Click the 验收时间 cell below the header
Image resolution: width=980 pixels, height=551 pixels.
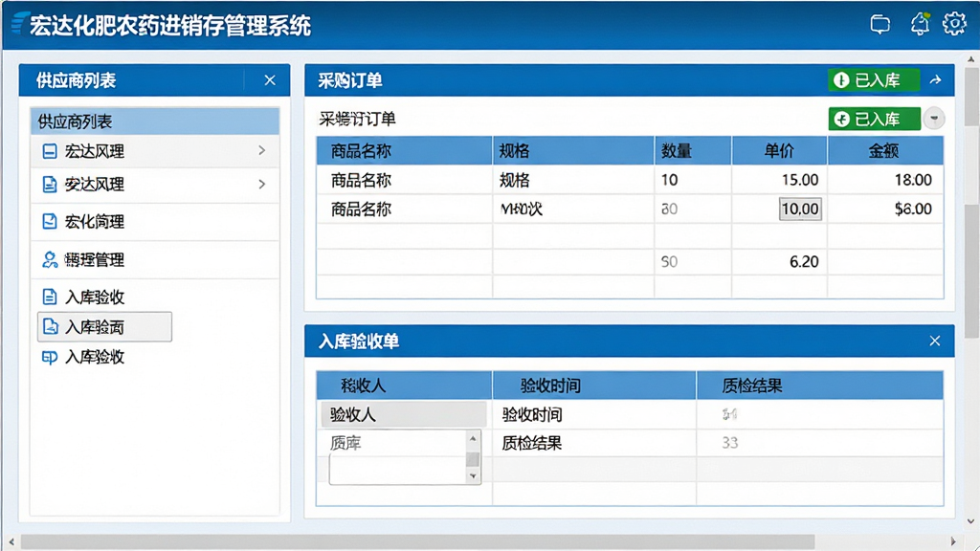tap(594, 414)
